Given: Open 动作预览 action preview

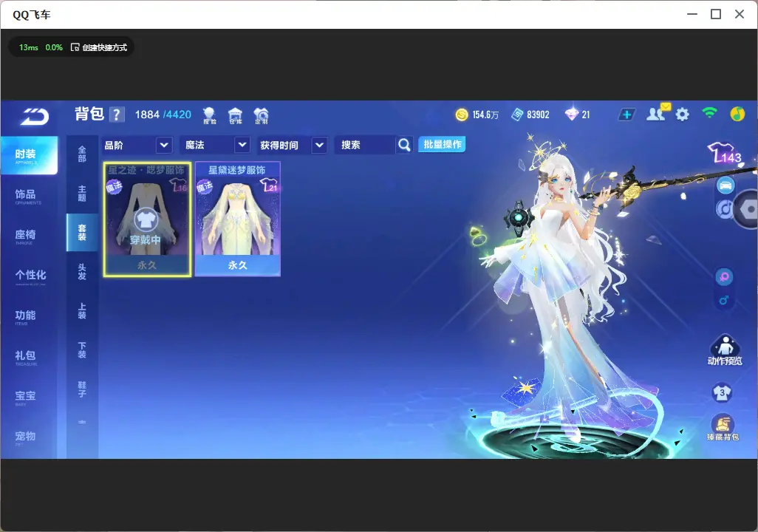Looking at the screenshot, I should [x=725, y=350].
